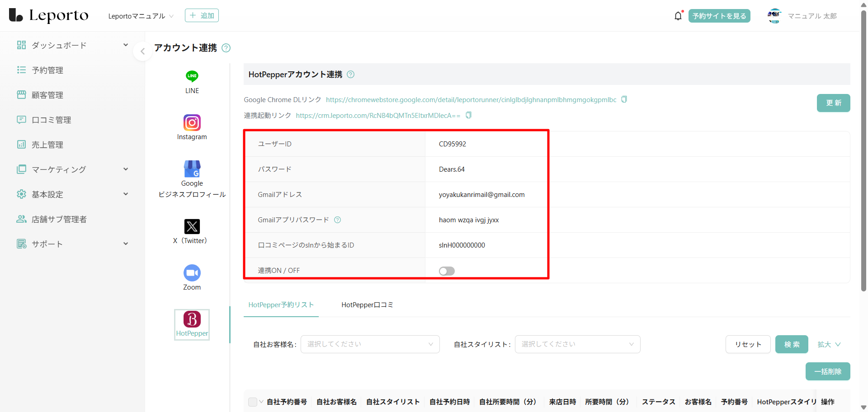Click help icon next to HotPepperアカウント連携

tap(350, 75)
